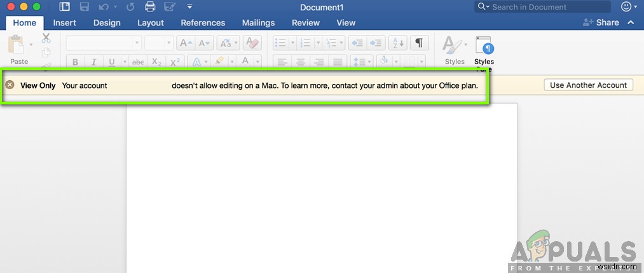Open the bullet style dropdown arrow
The image size is (644, 273).
click(x=293, y=43)
